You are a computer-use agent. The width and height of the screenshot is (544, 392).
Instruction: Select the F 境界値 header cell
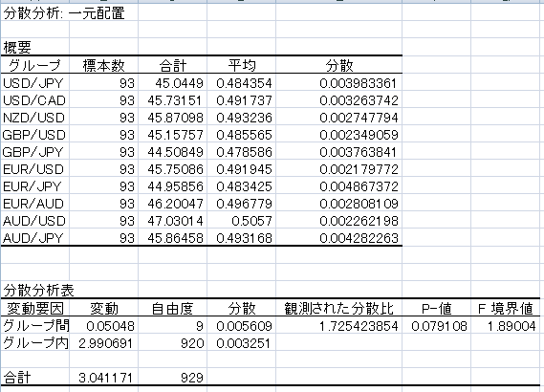pyautogui.click(x=505, y=309)
